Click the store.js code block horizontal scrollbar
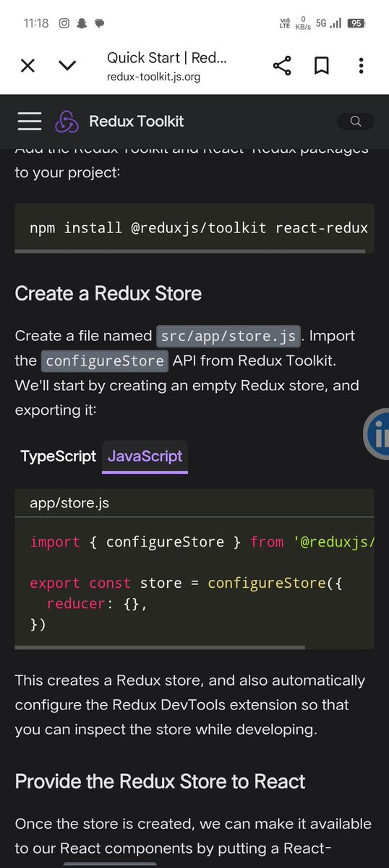The image size is (389, 868). [160, 647]
